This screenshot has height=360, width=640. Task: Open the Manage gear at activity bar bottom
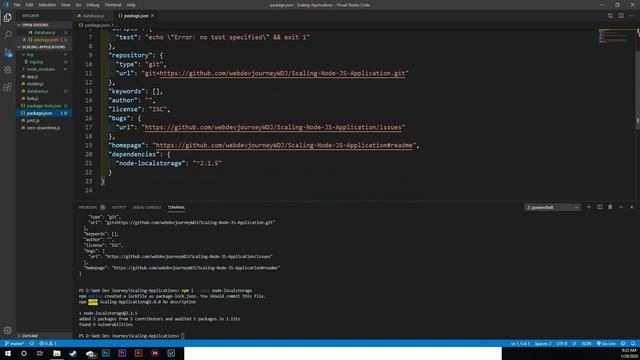tap(7, 330)
